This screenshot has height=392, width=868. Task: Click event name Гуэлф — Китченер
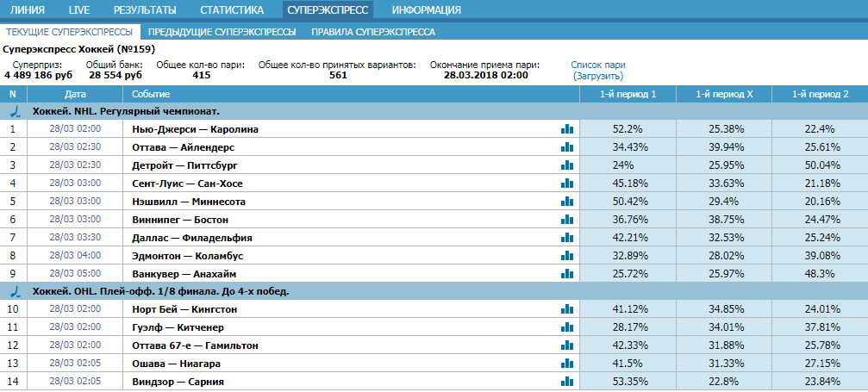pyautogui.click(x=178, y=327)
